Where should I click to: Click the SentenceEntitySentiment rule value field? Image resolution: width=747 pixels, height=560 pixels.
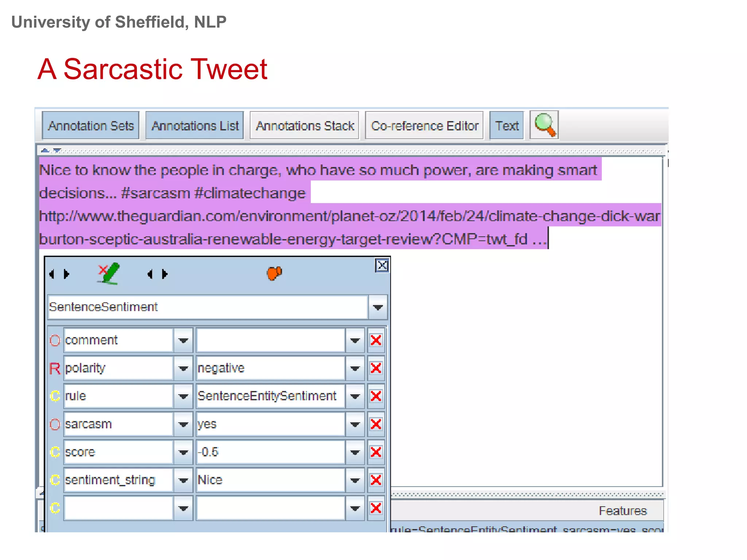[271, 396]
